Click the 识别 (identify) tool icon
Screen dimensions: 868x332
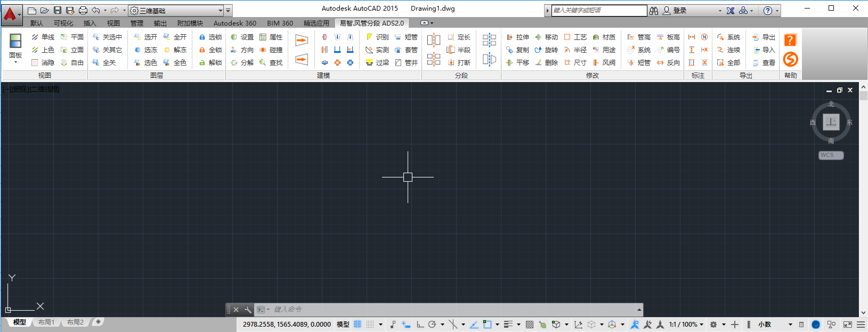[x=369, y=37]
